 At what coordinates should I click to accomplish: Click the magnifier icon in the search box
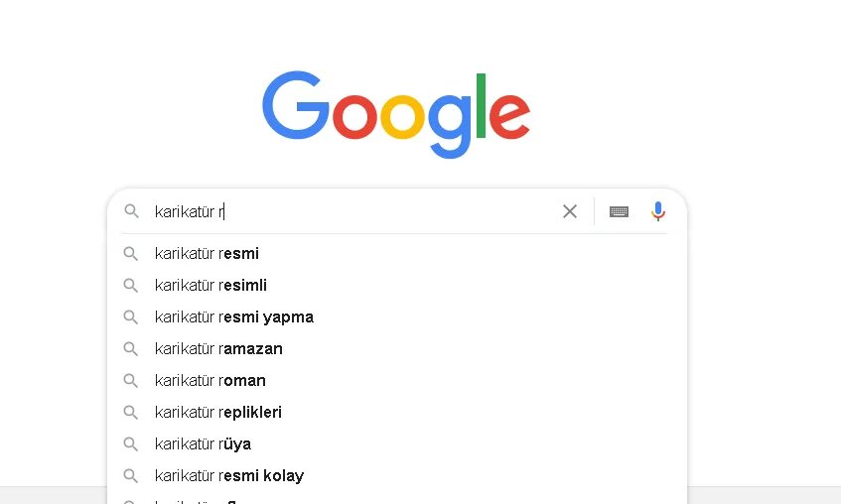[x=131, y=211]
